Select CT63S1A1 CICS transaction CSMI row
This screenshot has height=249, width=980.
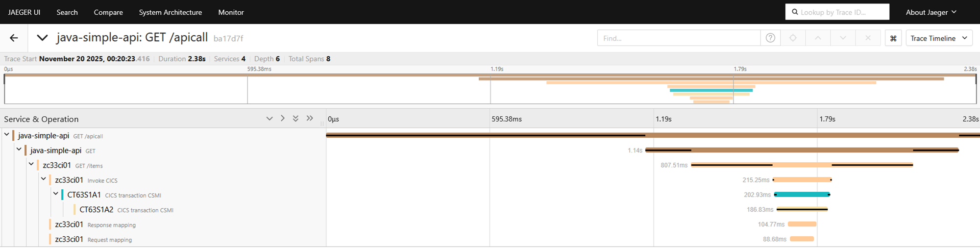114,195
